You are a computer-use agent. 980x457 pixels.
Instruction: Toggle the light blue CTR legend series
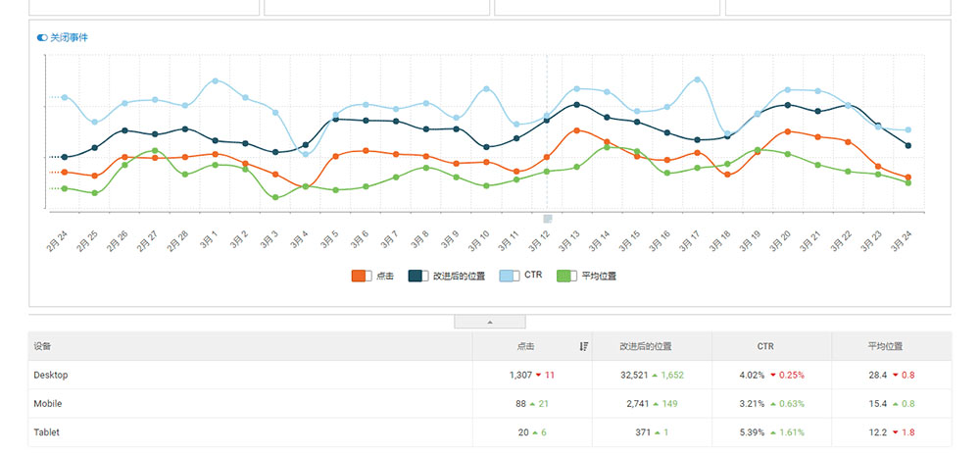point(510,276)
